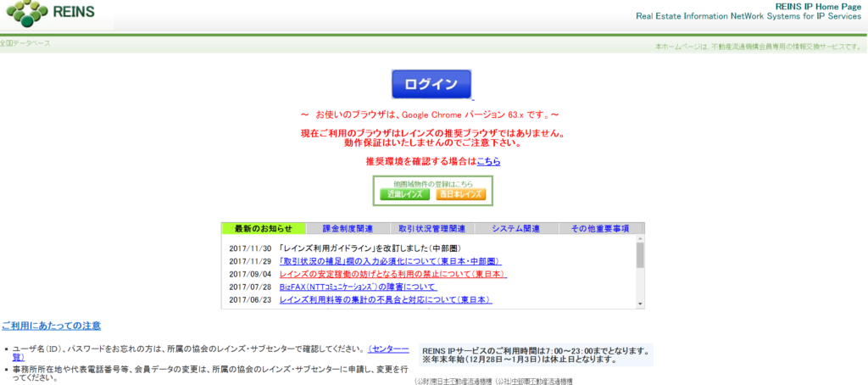
Task: Click the news list scrollbar down arrow
Action: [x=641, y=304]
